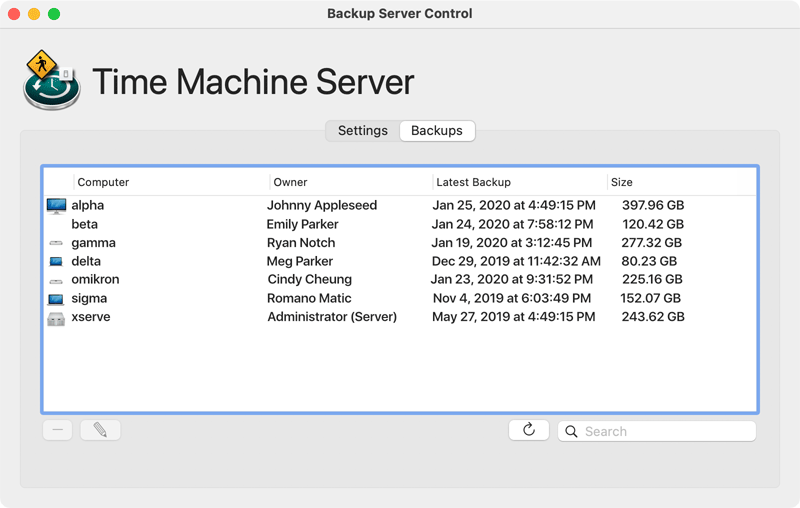Click backup date Jan 25, 2020 at 4:49:15 PM

click(x=514, y=206)
